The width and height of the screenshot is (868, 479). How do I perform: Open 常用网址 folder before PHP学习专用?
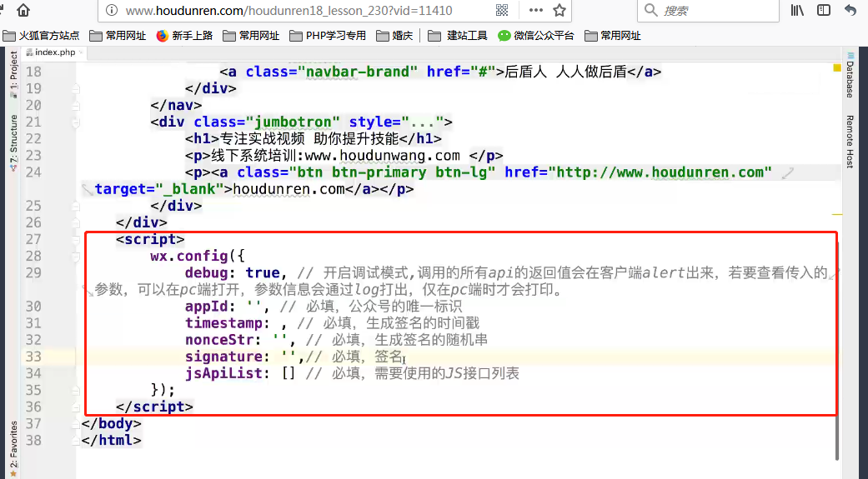click(251, 35)
